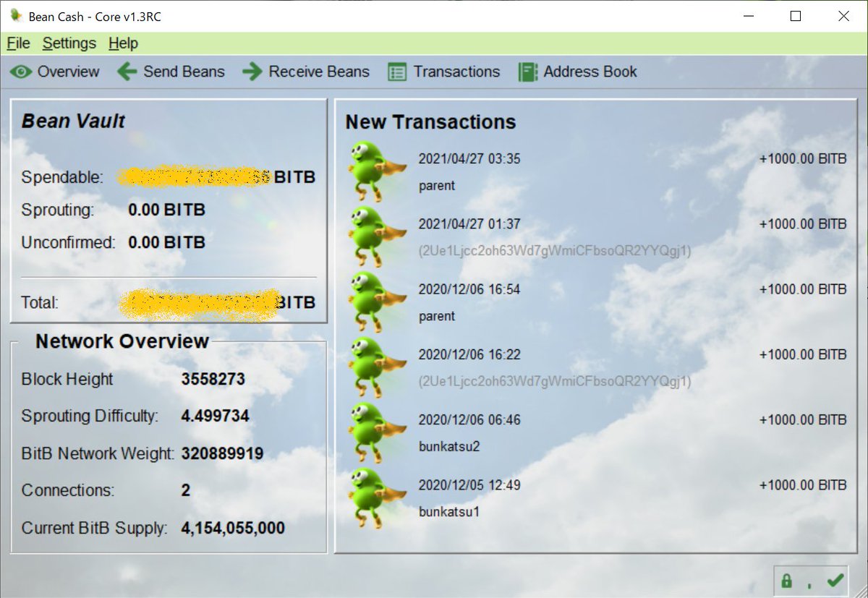Click +1000.00 BITB amount for bunkatsu1 row
Viewport: 868px width, 598px height.
click(x=803, y=484)
